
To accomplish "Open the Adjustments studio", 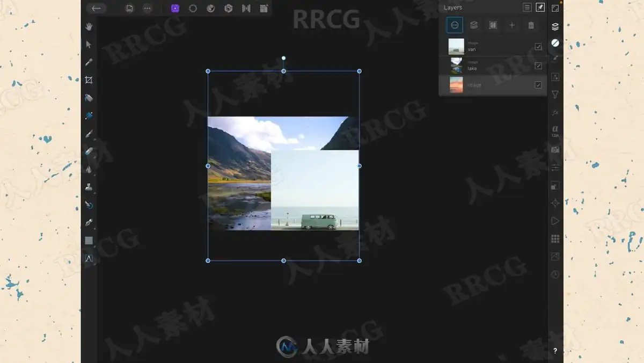I will coord(555,77).
